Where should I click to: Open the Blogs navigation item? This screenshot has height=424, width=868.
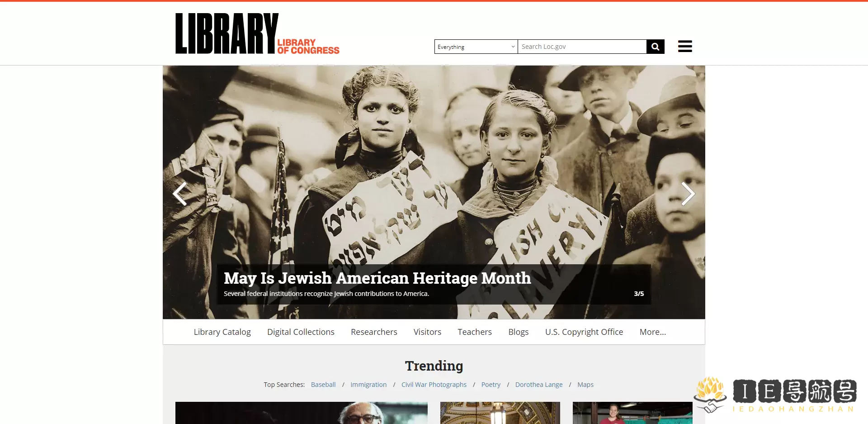[518, 332]
